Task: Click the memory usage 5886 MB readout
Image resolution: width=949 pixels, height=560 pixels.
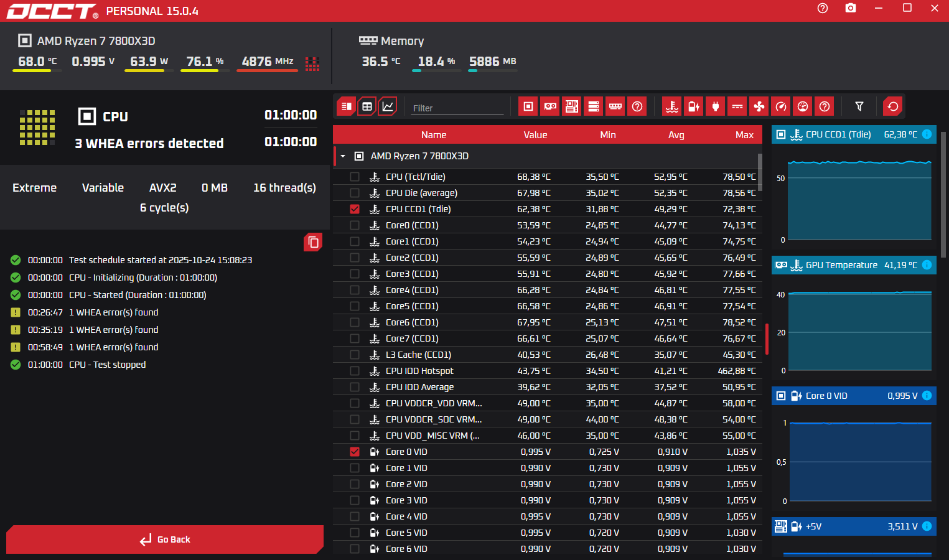Action: [493, 62]
